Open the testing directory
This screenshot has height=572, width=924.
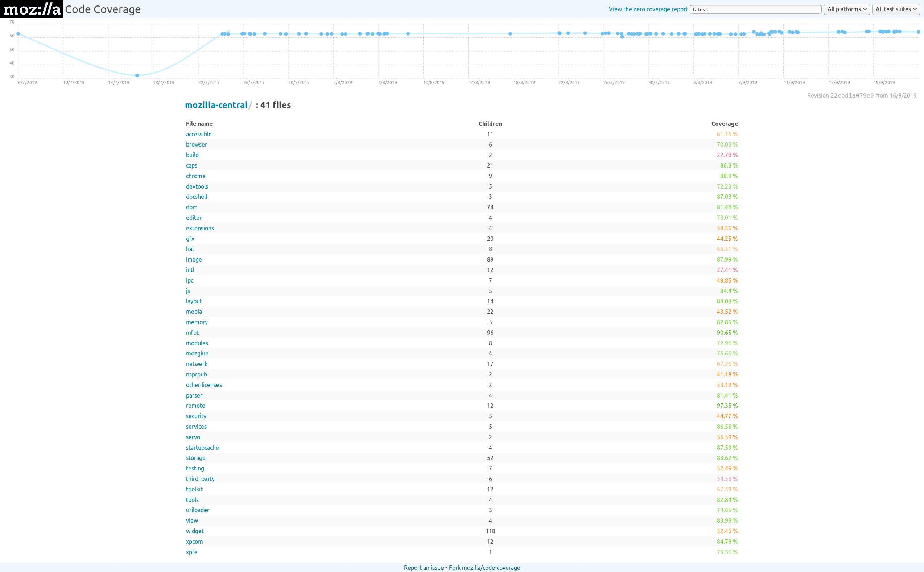(195, 468)
